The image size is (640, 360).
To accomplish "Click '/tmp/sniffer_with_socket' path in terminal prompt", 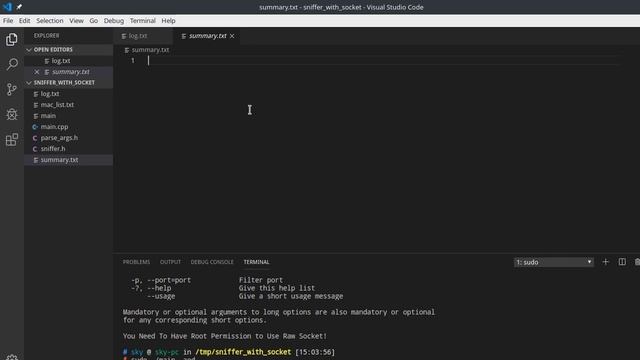I will (243, 352).
